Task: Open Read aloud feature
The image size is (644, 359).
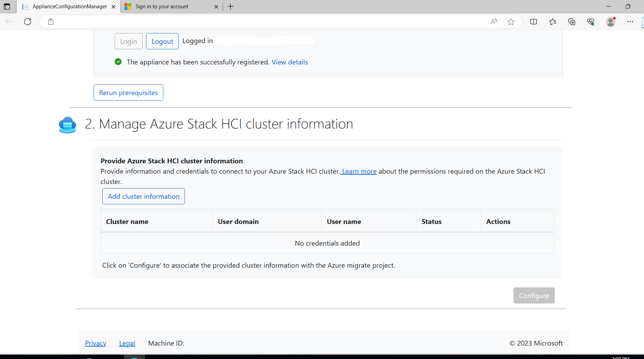Action: click(x=494, y=22)
